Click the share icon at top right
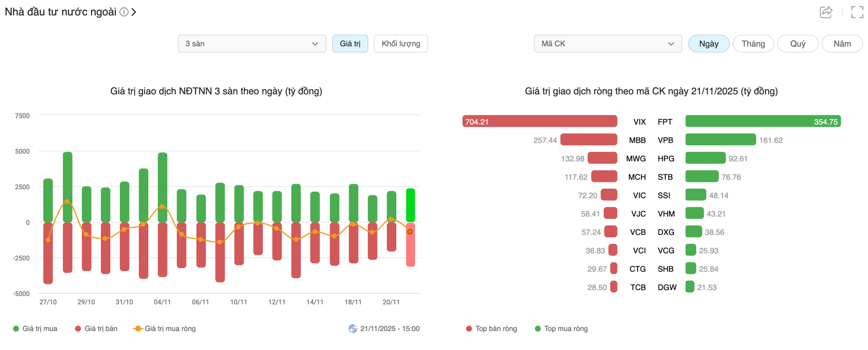This screenshot has width=868, height=350. (826, 12)
